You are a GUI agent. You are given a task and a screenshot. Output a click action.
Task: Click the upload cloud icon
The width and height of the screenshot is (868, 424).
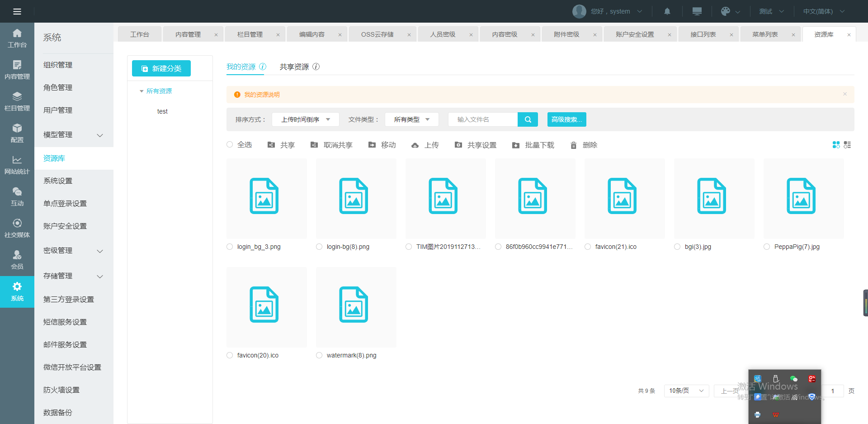click(x=415, y=145)
